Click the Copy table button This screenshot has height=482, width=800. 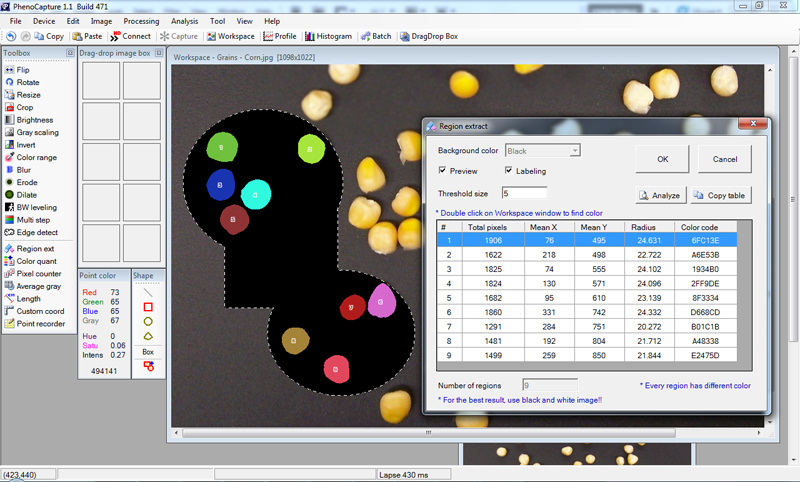tap(720, 195)
